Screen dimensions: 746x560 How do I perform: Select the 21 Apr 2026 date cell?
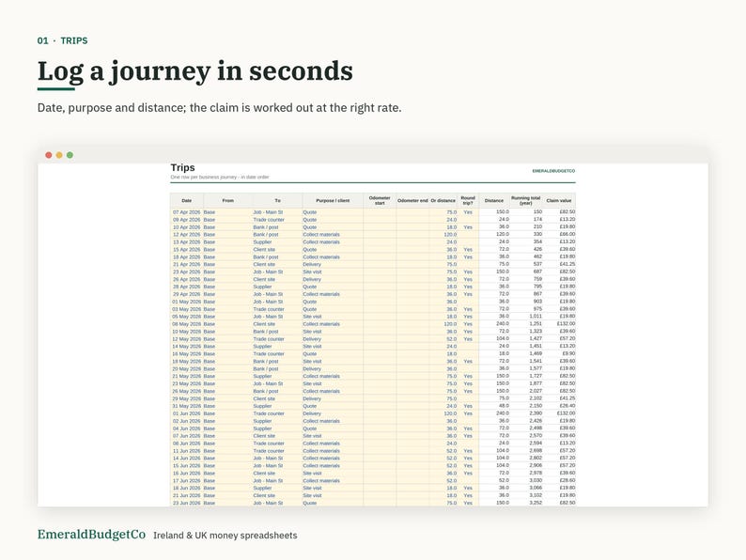click(x=186, y=265)
